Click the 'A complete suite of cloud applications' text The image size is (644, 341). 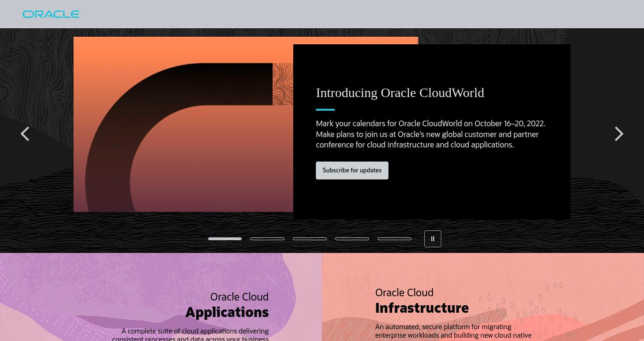pyautogui.click(x=190, y=334)
